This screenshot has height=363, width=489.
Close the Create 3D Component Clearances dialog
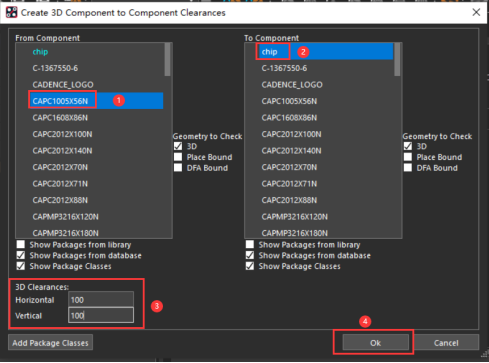point(476,13)
